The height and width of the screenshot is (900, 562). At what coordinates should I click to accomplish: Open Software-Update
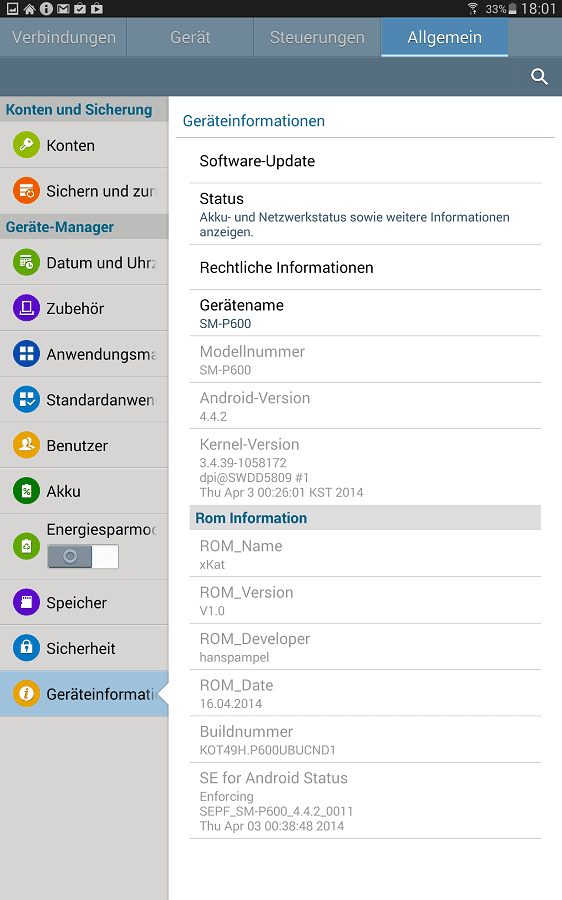[365, 161]
